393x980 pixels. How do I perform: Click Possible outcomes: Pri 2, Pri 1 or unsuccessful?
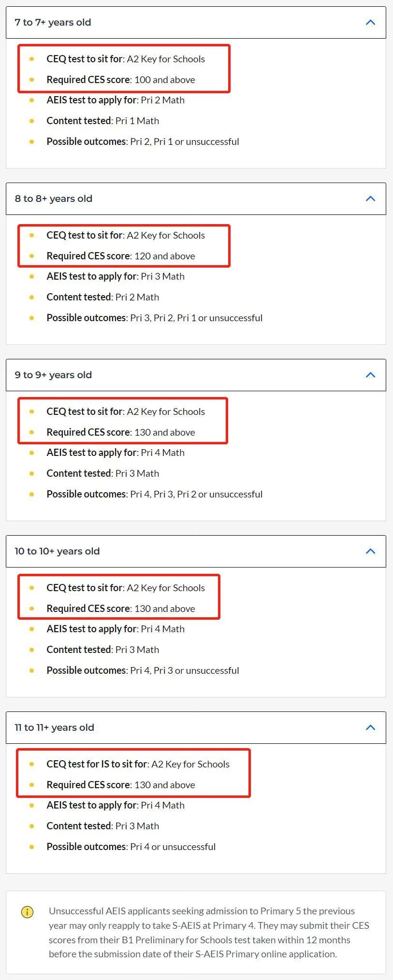click(143, 142)
